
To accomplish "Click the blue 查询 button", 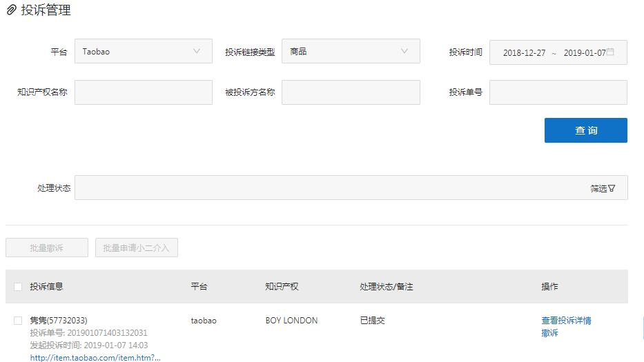I will pyautogui.click(x=586, y=130).
